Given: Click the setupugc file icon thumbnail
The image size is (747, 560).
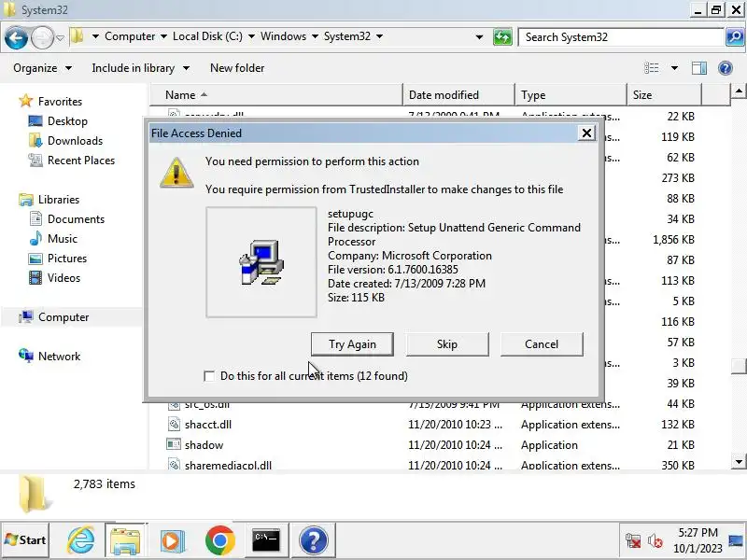Looking at the screenshot, I should [261, 262].
